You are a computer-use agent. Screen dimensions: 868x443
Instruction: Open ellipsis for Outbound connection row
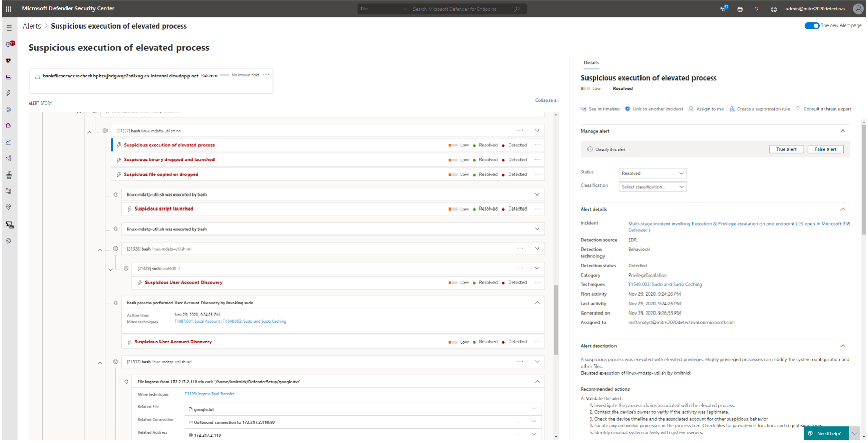pos(517,422)
